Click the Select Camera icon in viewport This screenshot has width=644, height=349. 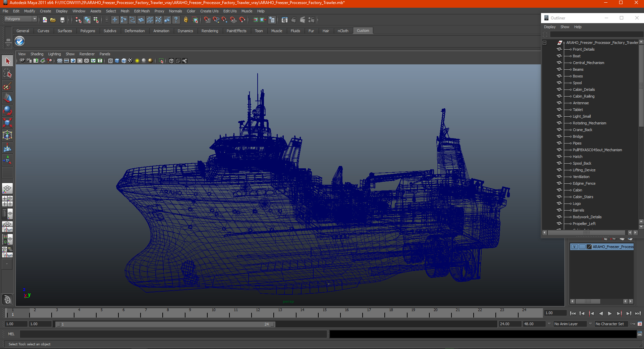pos(22,61)
